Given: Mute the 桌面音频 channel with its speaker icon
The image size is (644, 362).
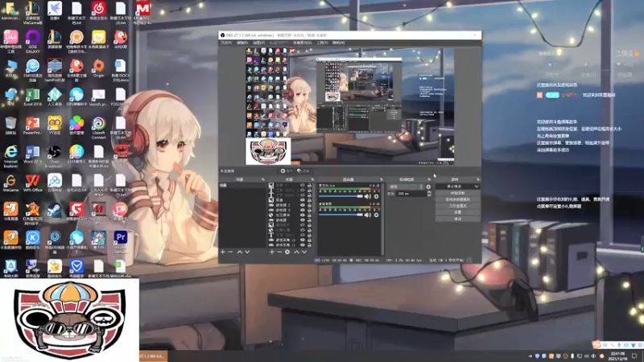Looking at the screenshot, I should pos(368,215).
